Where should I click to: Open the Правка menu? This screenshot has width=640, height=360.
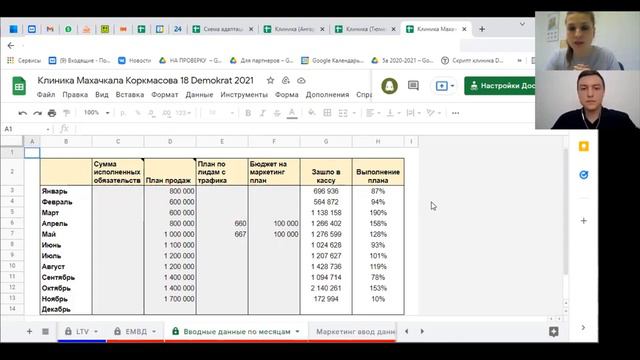pos(75,95)
